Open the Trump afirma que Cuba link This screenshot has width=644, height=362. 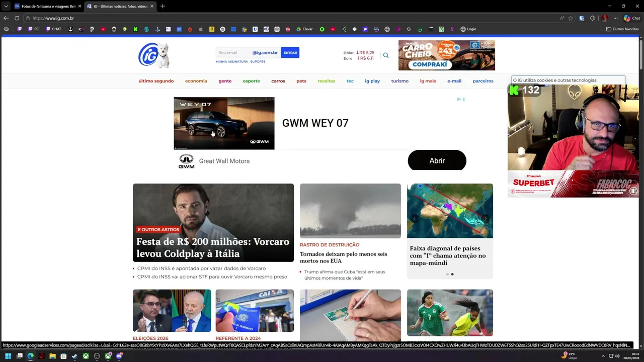pyautogui.click(x=345, y=275)
